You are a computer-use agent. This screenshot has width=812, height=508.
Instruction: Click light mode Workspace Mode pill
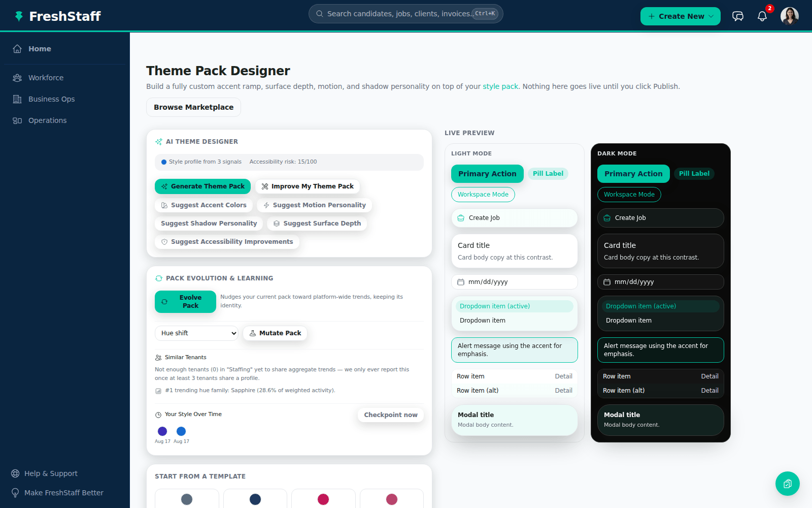point(483,195)
